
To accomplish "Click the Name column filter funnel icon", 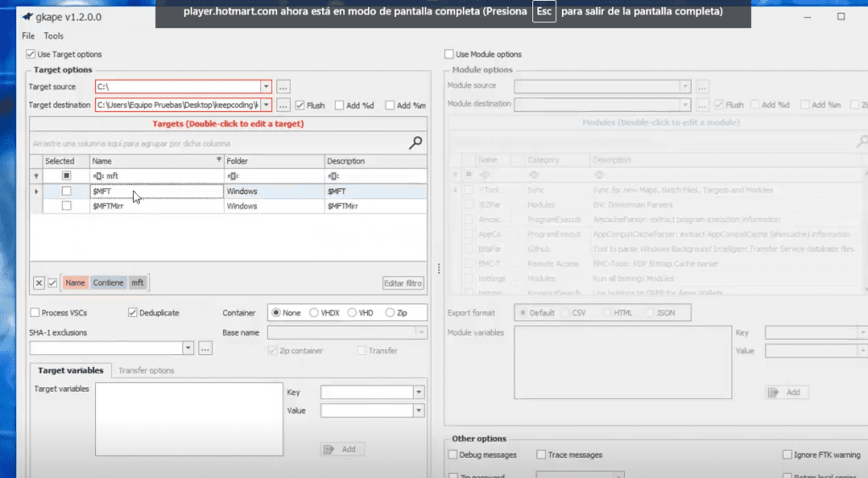I will coord(219,159).
